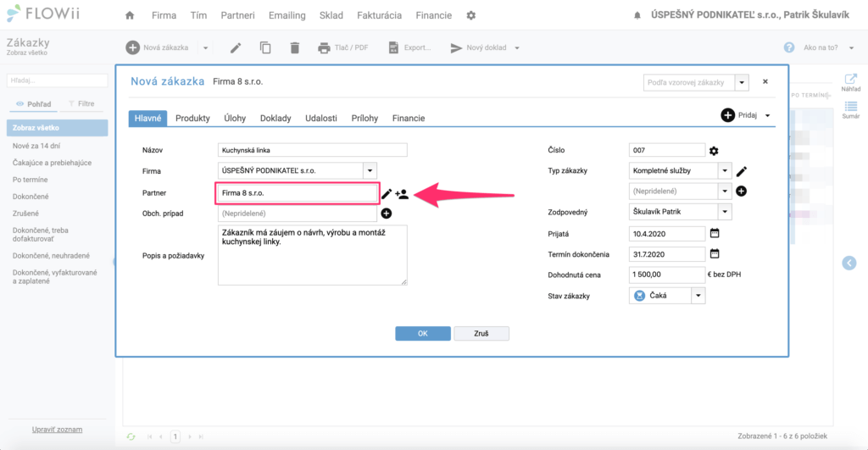
Task: Open notifications bell
Action: (x=637, y=15)
